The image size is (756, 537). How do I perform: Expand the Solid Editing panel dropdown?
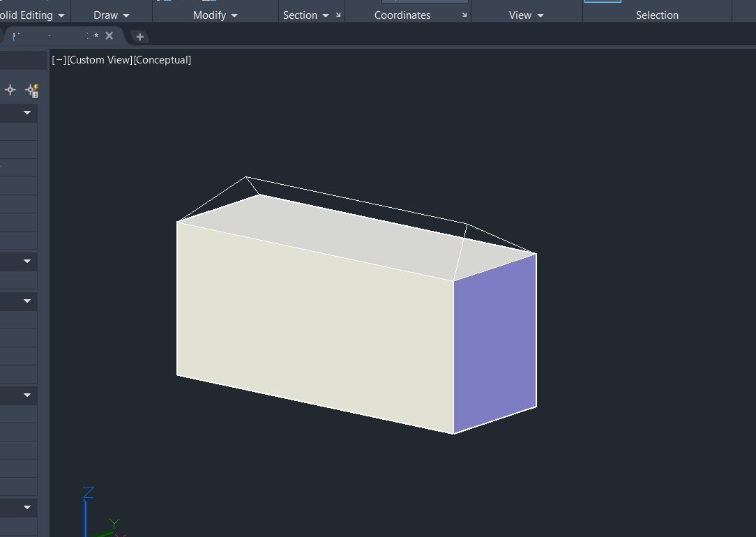pyautogui.click(x=61, y=15)
